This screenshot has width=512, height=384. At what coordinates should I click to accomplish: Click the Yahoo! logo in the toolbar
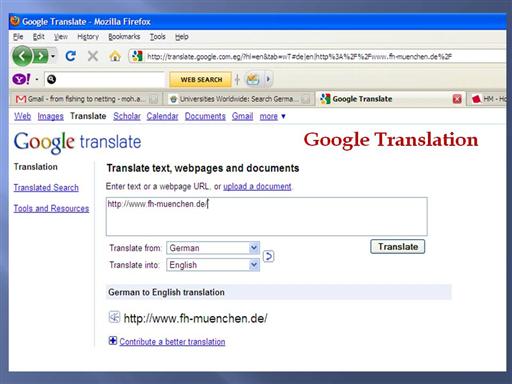[21, 79]
